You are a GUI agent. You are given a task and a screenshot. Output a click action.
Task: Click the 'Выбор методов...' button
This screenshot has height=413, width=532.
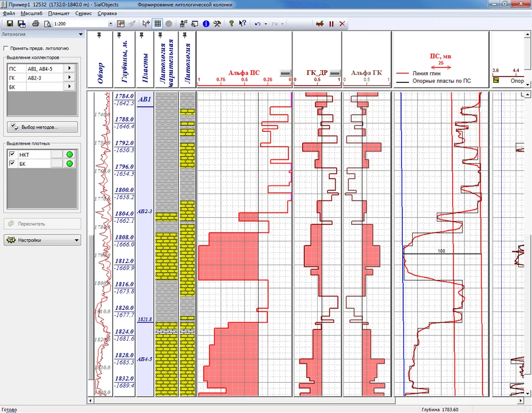(42, 128)
